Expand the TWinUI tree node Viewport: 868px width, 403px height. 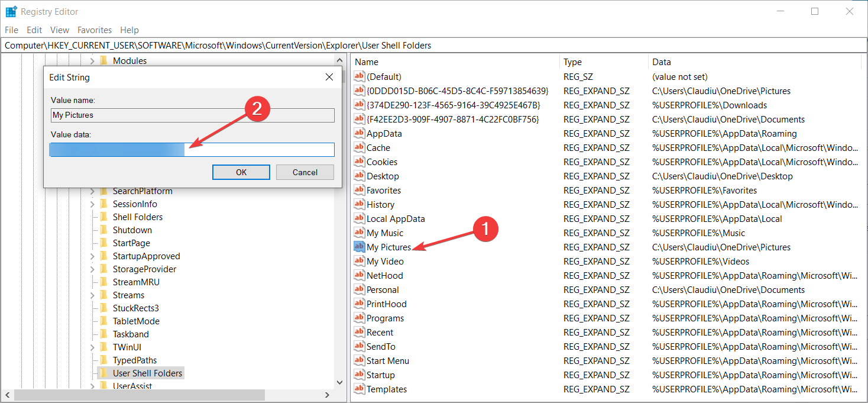pyautogui.click(x=92, y=347)
